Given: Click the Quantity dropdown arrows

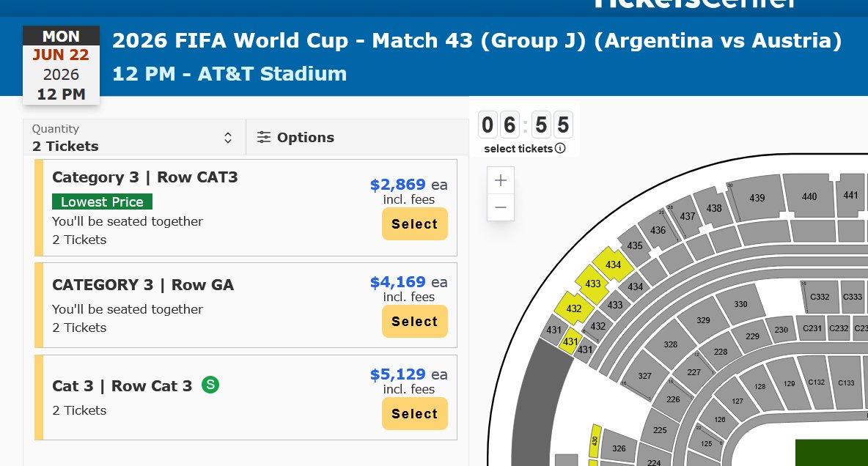Looking at the screenshot, I should [x=228, y=138].
